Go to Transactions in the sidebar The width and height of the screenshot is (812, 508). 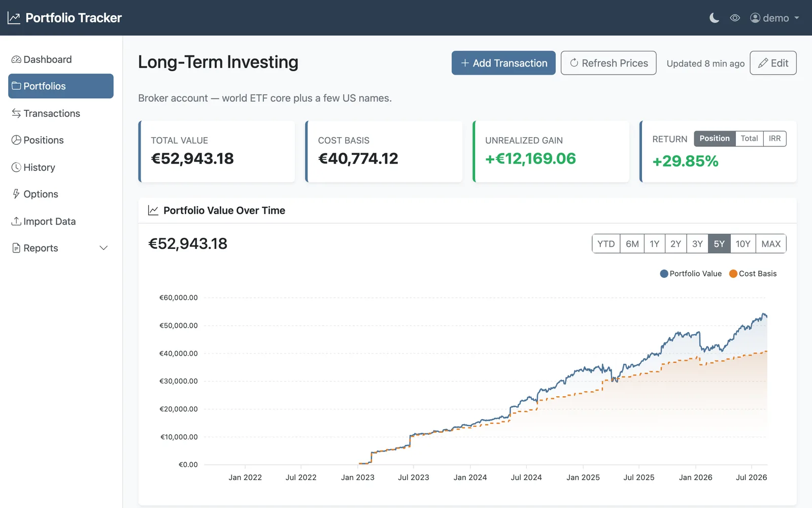(61, 113)
